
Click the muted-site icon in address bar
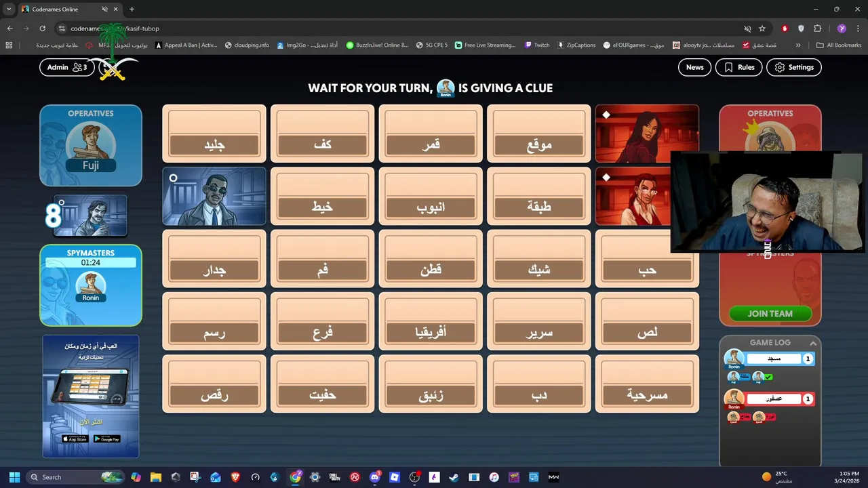[x=747, y=28]
